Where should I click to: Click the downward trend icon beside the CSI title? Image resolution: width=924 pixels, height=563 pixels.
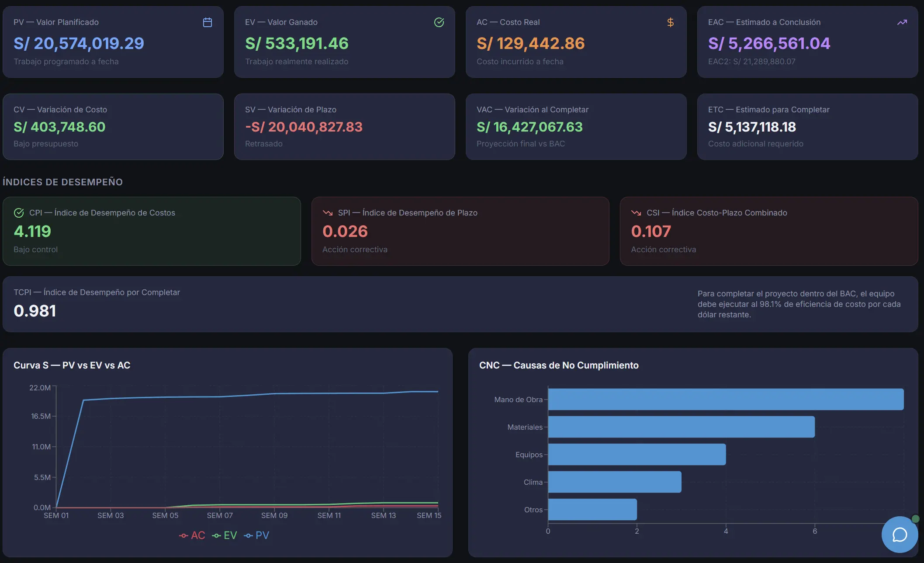tap(636, 213)
